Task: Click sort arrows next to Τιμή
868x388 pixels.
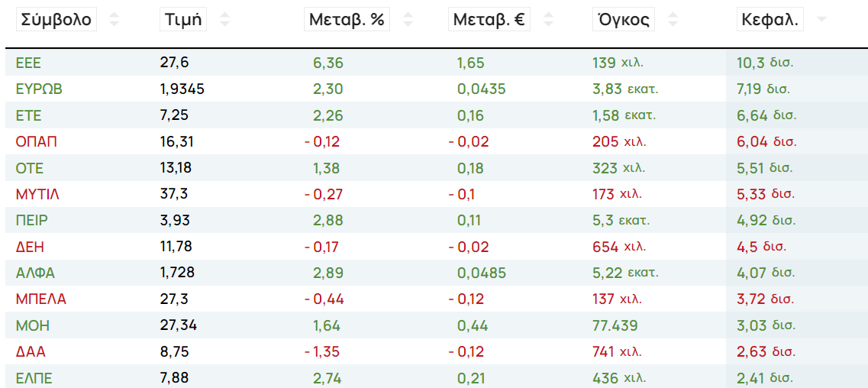Action: pyautogui.click(x=224, y=21)
